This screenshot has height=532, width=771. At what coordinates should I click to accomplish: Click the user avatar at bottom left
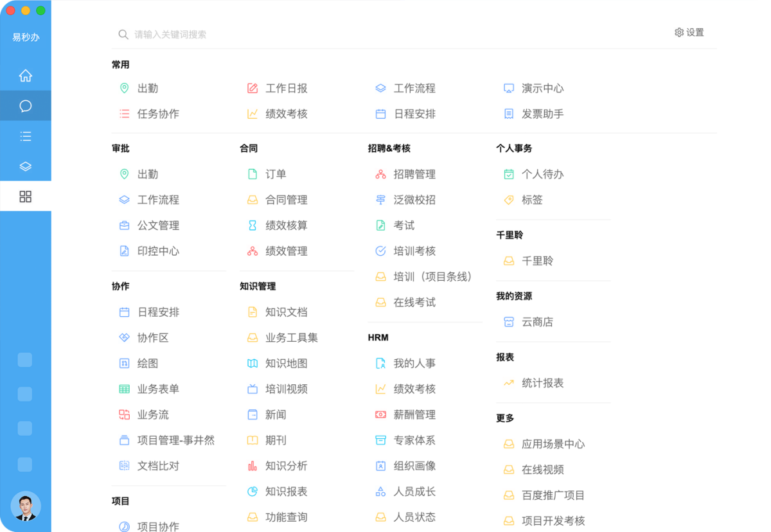coord(26,506)
